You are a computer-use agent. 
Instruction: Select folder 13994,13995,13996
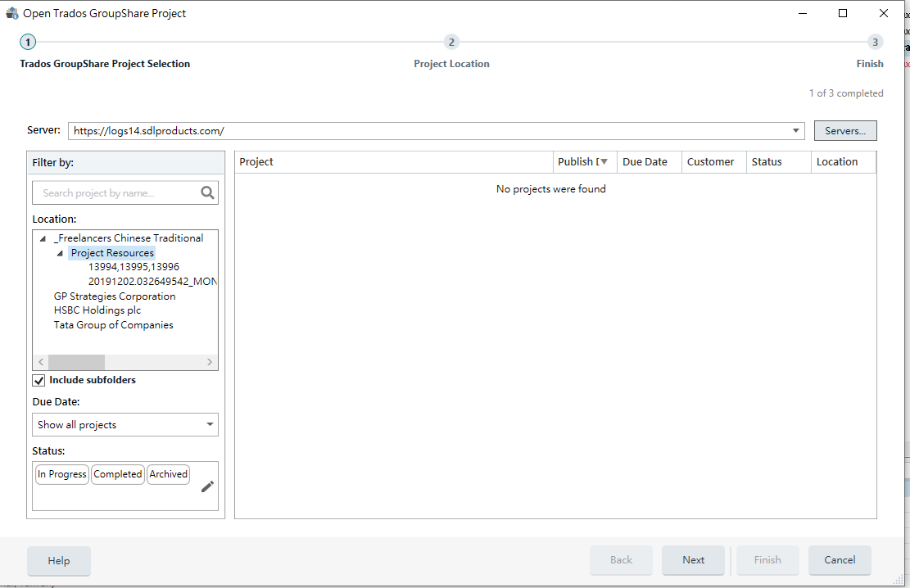point(134,267)
